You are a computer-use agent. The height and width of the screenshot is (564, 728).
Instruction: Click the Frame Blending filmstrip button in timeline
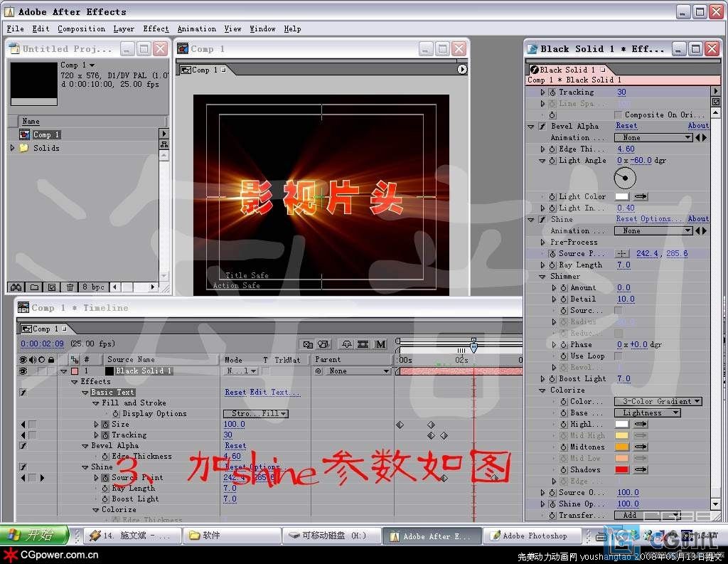(x=363, y=344)
